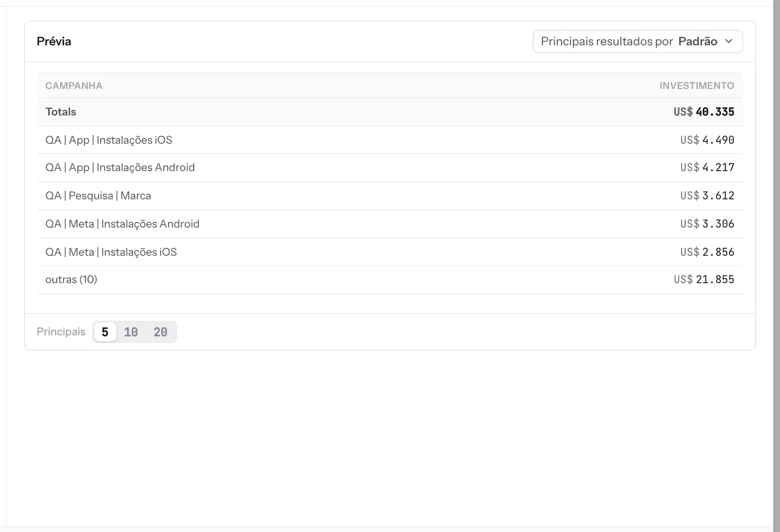Click the vertical scrollbar at right edge
Screen dimensions: 780x532
tap(777, 266)
